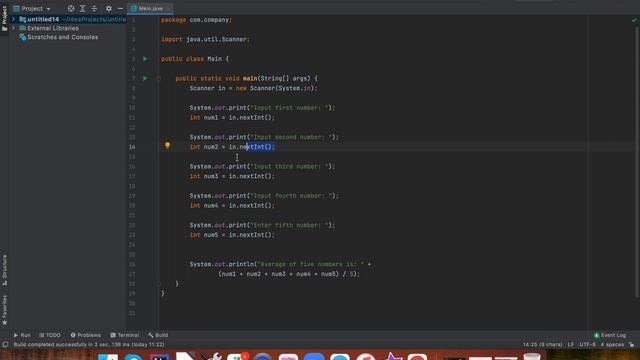
Task: Click on "int num3 = in.nextInt();" code
Action: [232, 176]
